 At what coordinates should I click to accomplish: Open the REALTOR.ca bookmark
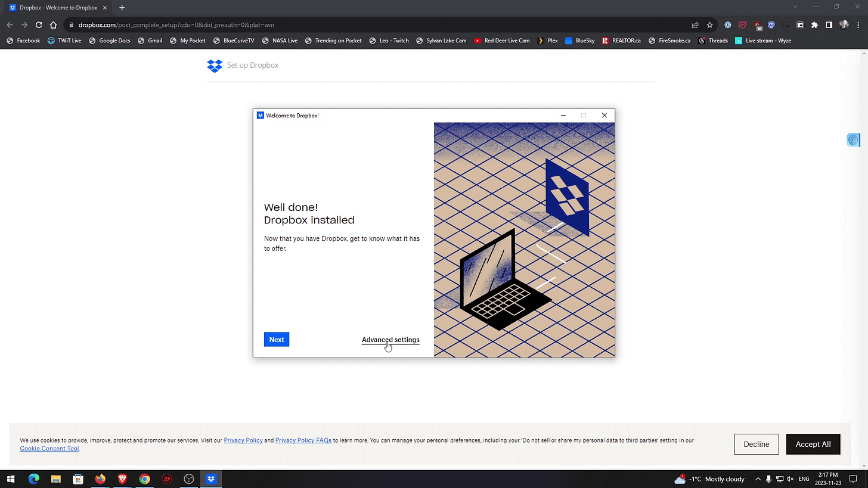point(621,41)
